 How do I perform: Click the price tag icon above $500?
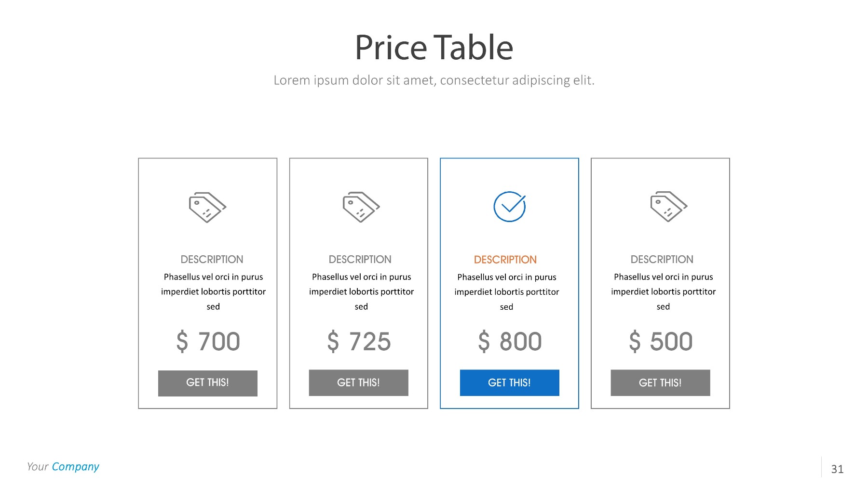(668, 207)
